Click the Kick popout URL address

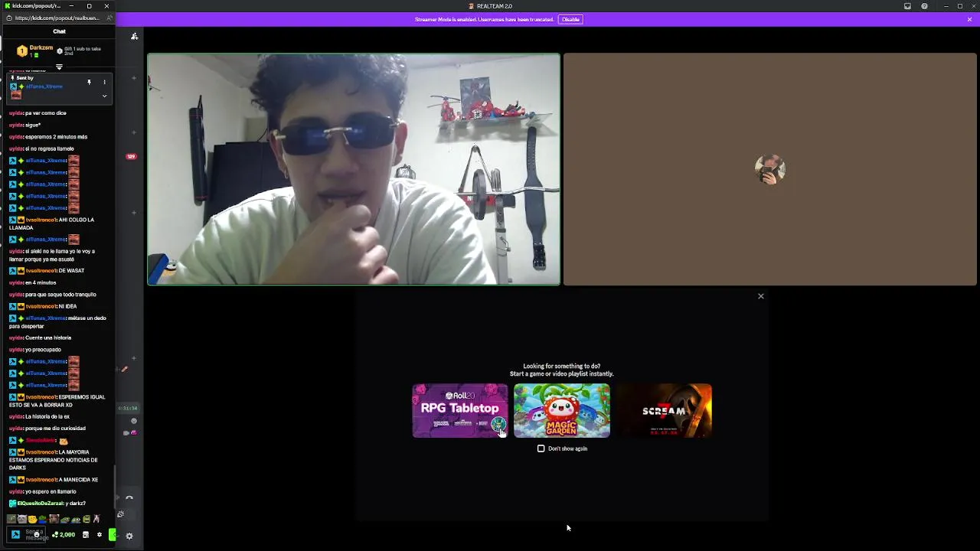pos(57,18)
